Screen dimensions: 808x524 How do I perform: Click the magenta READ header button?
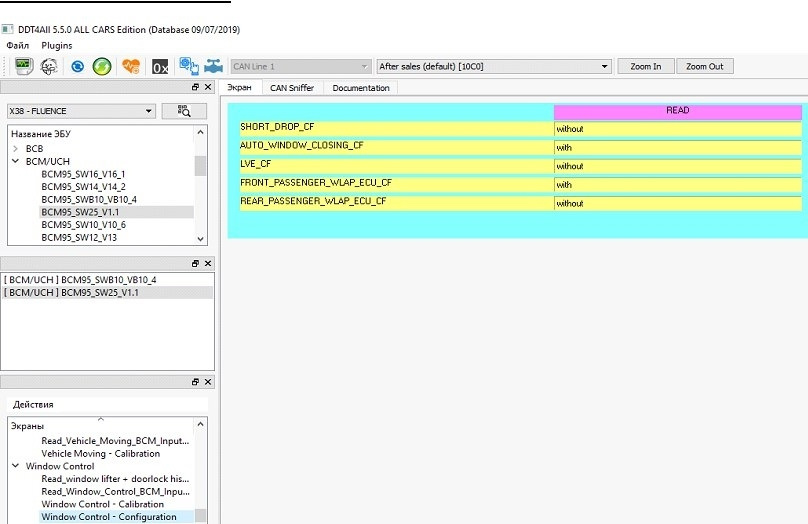point(678,111)
